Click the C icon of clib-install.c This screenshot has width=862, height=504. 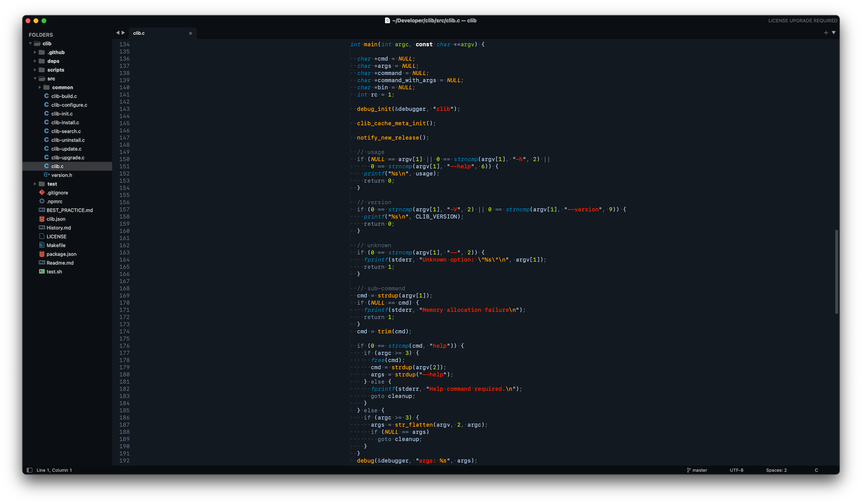point(47,122)
